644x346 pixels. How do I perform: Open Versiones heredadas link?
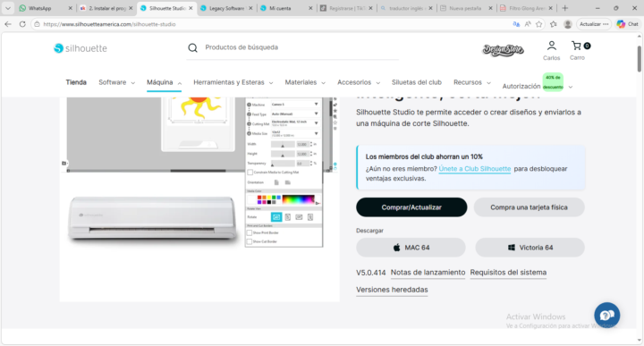[x=392, y=290]
